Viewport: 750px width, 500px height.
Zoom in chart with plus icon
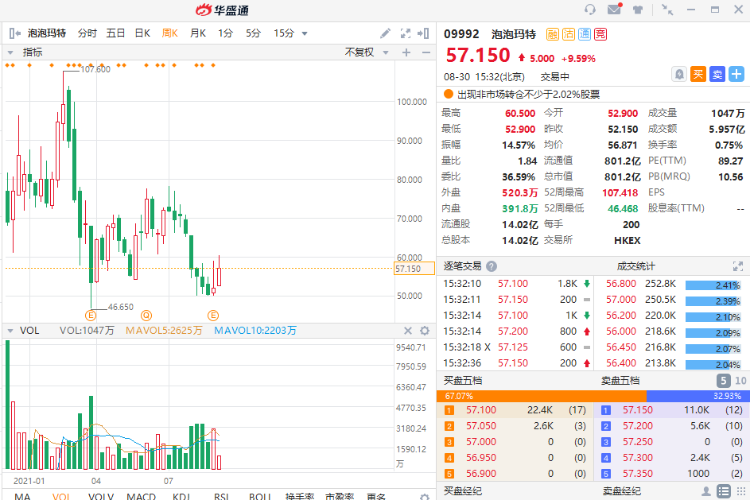pos(406,52)
